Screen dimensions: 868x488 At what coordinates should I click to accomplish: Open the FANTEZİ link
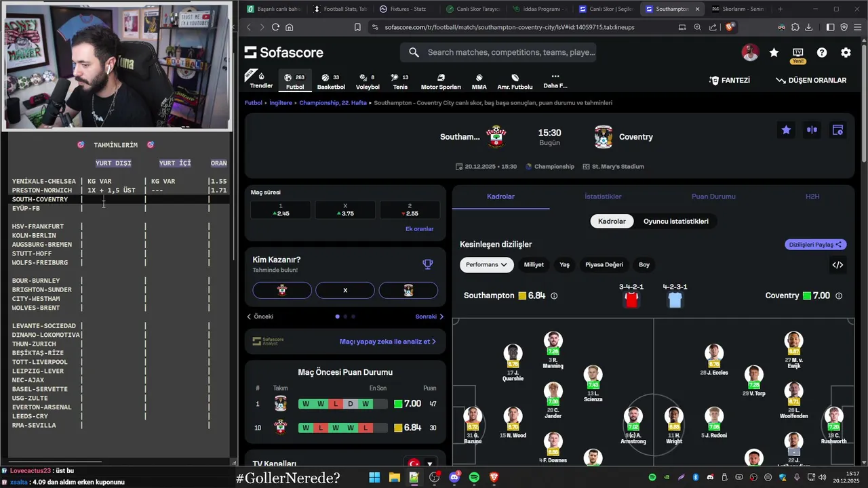(x=730, y=80)
